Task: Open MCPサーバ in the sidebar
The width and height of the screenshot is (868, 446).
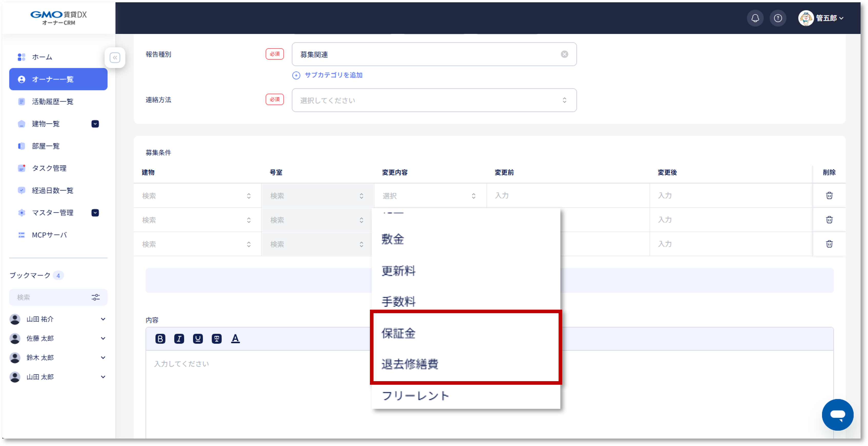Action: [58, 235]
